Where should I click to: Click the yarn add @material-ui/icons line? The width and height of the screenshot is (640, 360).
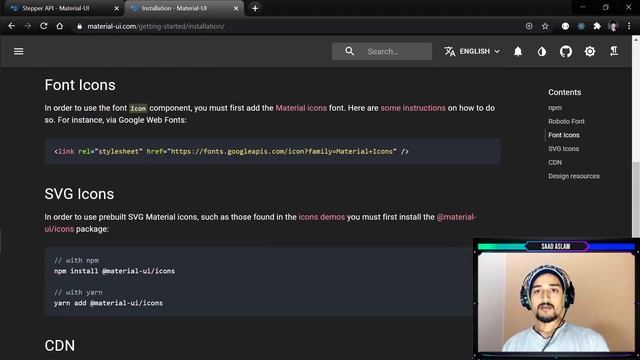108,303
